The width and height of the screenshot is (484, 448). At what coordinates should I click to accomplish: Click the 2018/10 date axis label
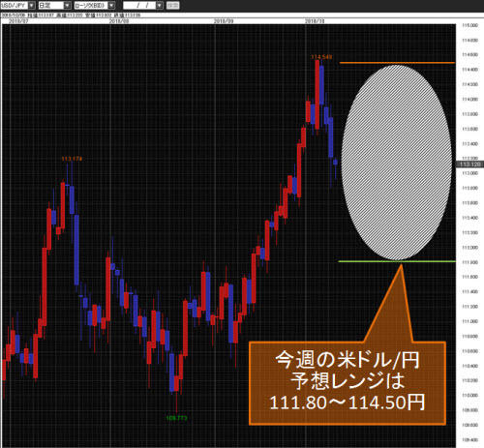pyautogui.click(x=315, y=21)
